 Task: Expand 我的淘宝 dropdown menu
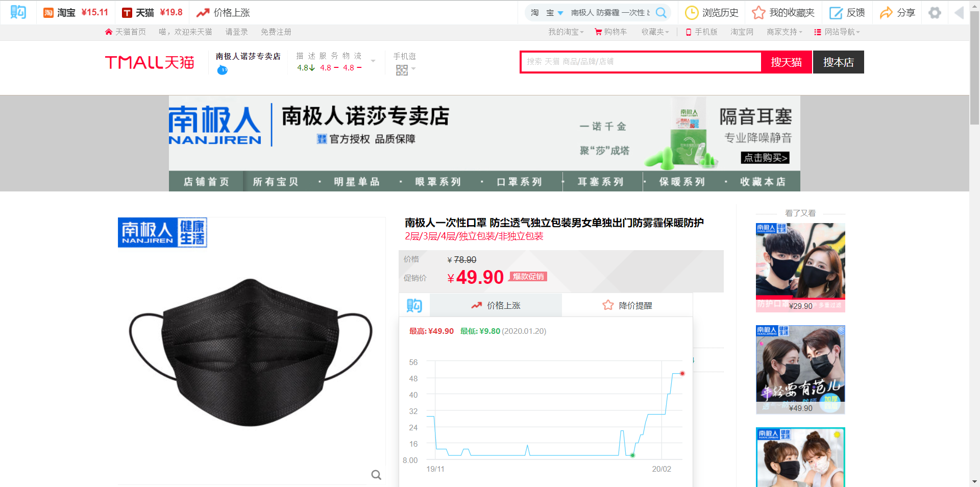tap(566, 32)
